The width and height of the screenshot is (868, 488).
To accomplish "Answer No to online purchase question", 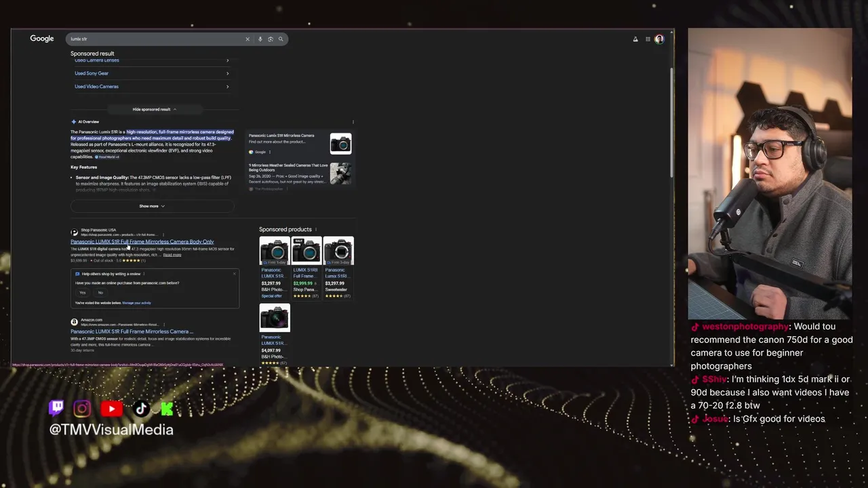I will click(100, 293).
